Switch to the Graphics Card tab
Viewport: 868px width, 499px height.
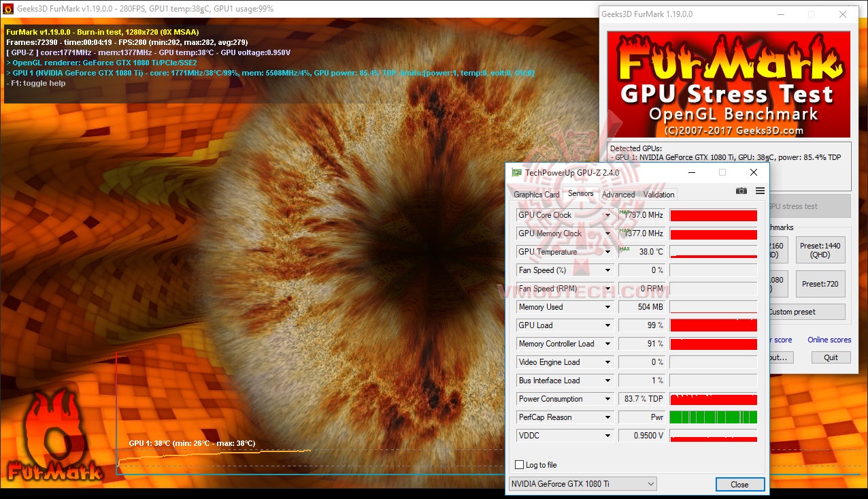(536, 195)
